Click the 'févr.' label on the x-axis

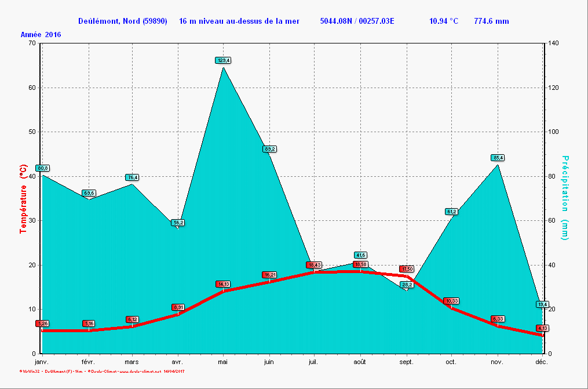(87, 362)
